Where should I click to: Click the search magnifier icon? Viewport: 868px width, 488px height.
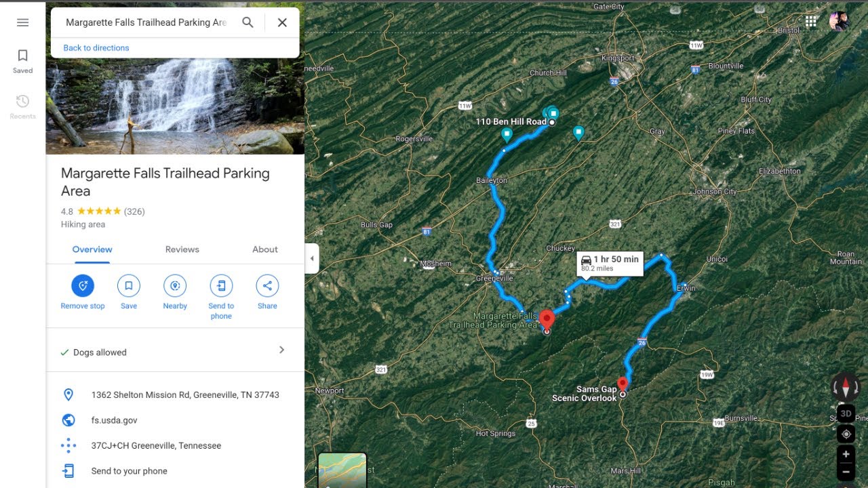(x=248, y=22)
